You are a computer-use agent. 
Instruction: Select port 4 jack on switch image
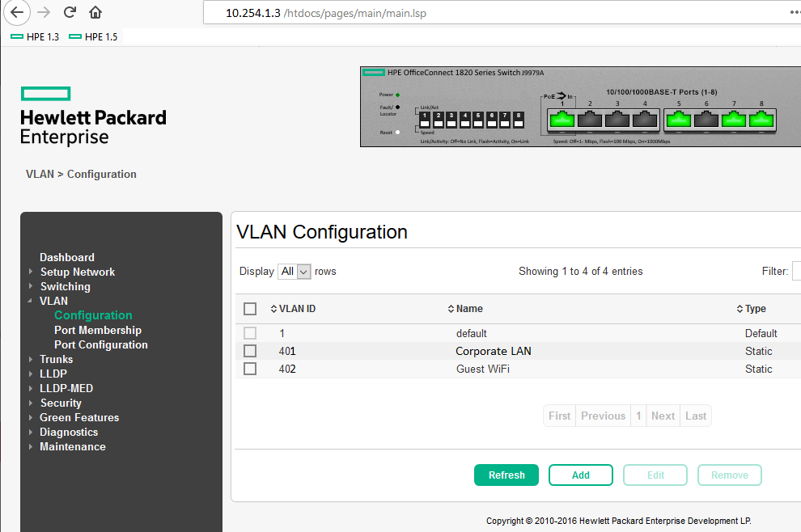coord(645,120)
